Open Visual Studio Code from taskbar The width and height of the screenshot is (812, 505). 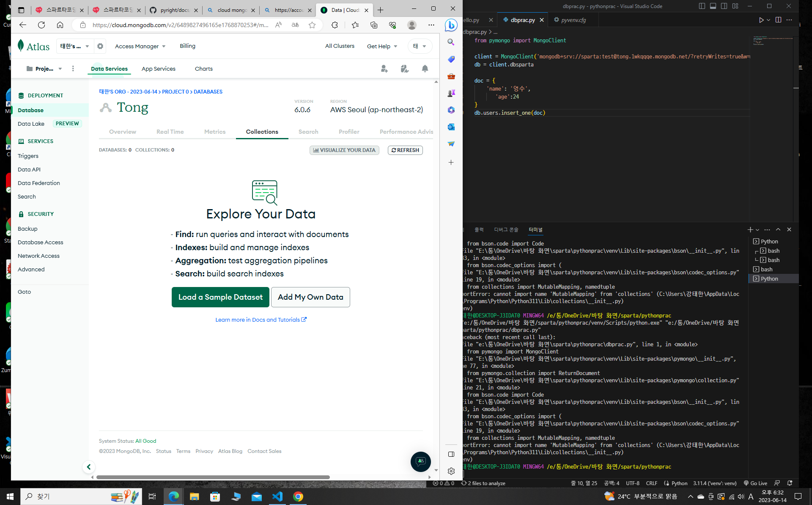277,496
